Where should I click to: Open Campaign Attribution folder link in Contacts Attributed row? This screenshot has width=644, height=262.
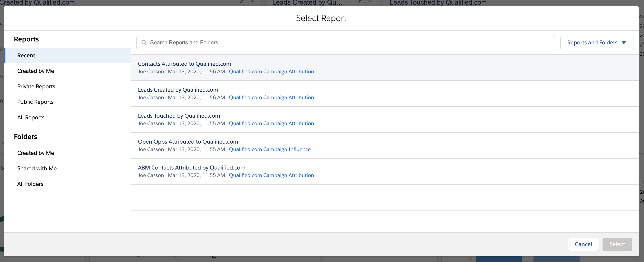pos(271,71)
